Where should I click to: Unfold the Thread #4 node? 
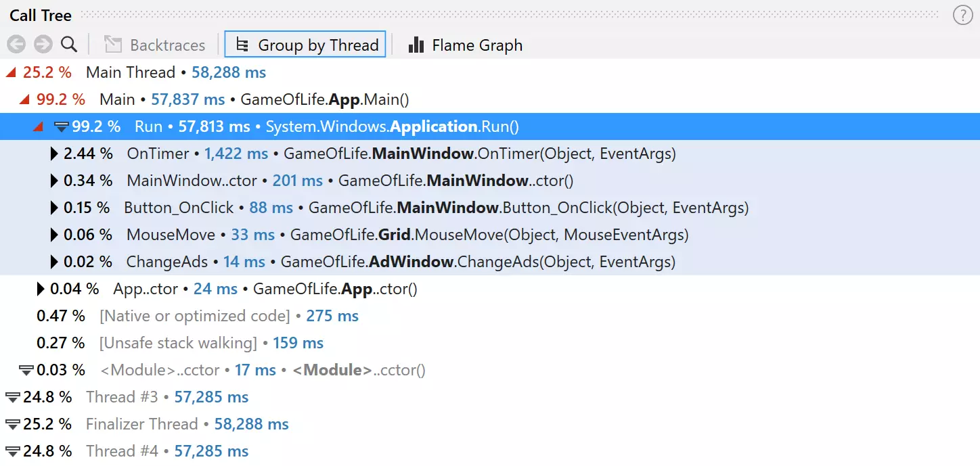[x=12, y=451]
